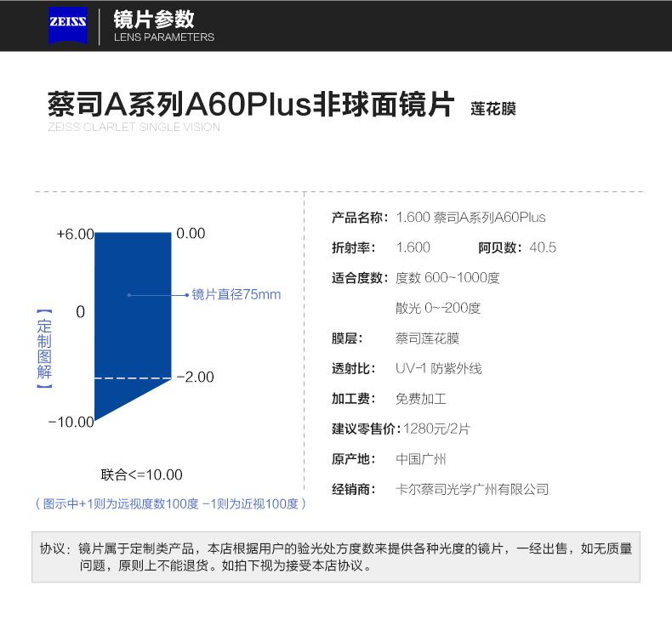Click the 镜片直径75mm annotation
The width and height of the screenshot is (672, 642).
(236, 295)
